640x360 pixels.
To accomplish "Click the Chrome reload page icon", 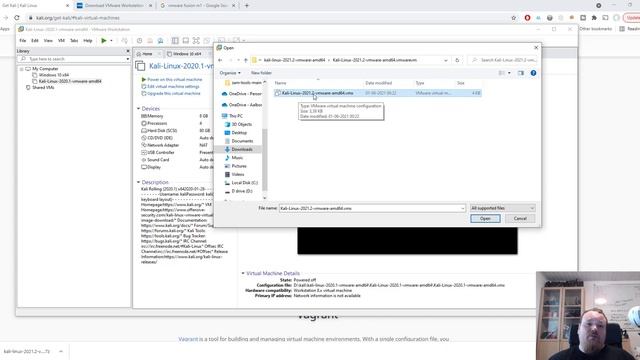I will tap(17, 18).
